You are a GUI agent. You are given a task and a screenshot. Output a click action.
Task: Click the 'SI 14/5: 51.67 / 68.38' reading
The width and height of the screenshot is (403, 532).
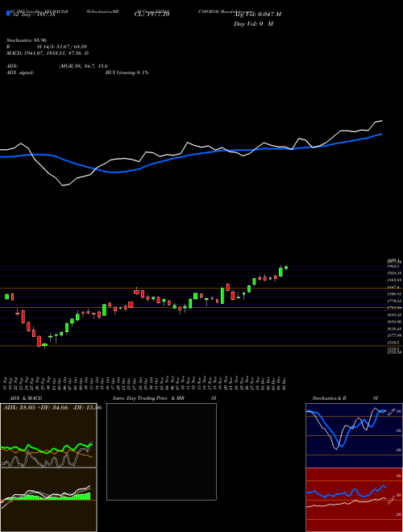pyautogui.click(x=61, y=47)
